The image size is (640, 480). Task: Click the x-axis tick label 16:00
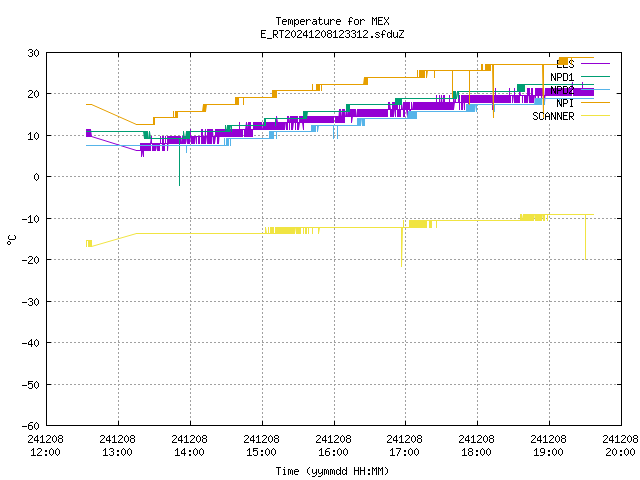(x=333, y=452)
